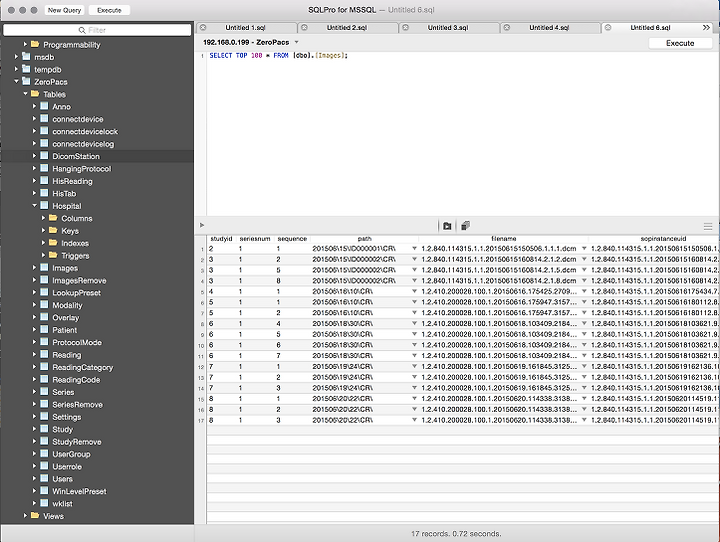Collapse the ZeroPacs database
720x542 pixels.
[17, 81]
